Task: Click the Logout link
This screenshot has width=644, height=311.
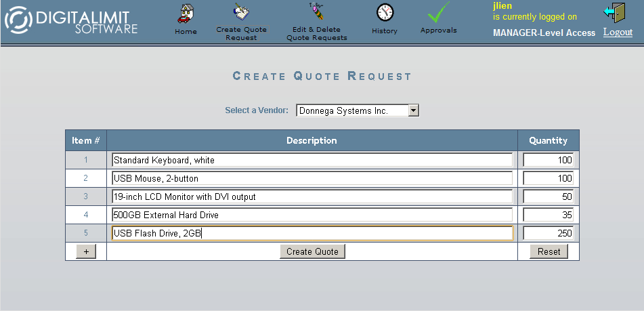Action: coord(618,32)
